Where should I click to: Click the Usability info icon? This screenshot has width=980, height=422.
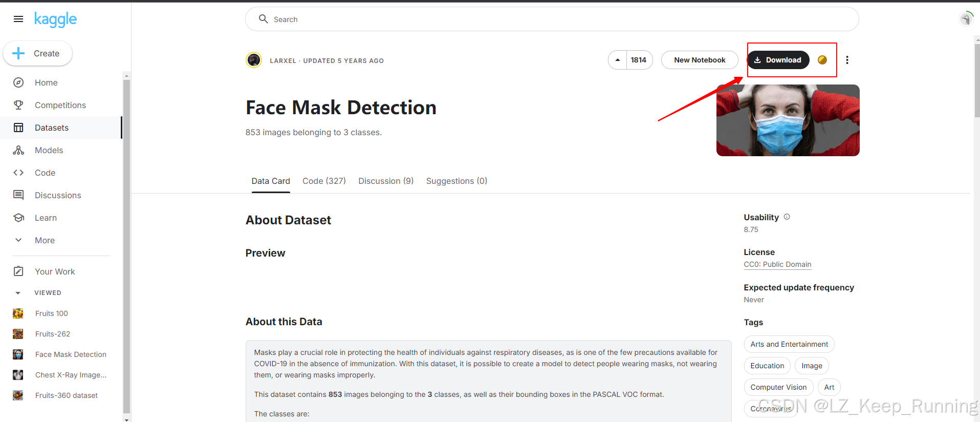(787, 217)
